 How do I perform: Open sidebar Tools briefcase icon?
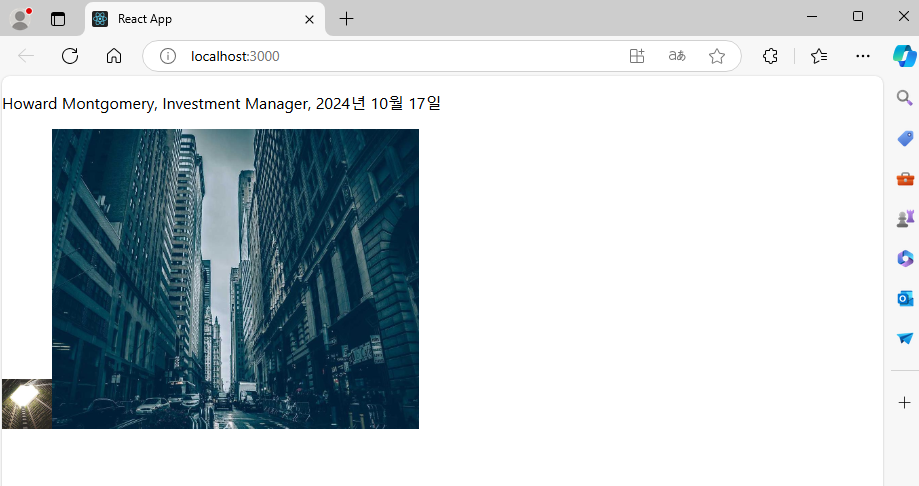pos(905,178)
